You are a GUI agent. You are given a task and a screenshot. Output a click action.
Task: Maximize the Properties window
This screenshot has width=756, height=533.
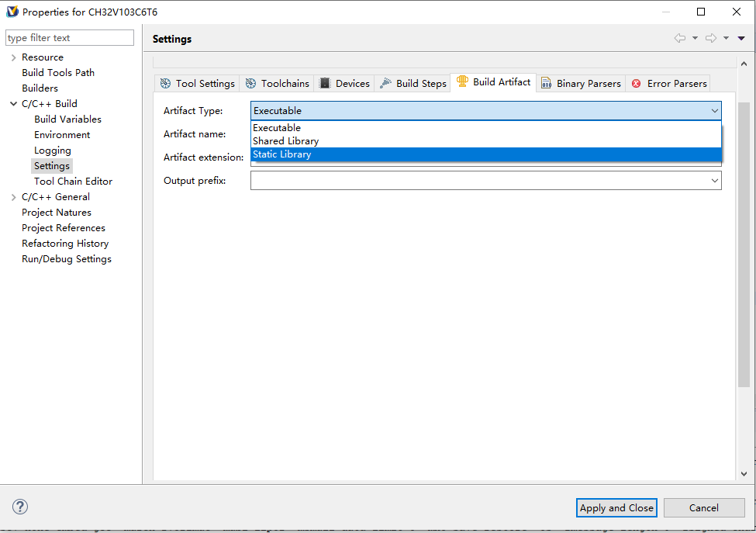coord(701,12)
